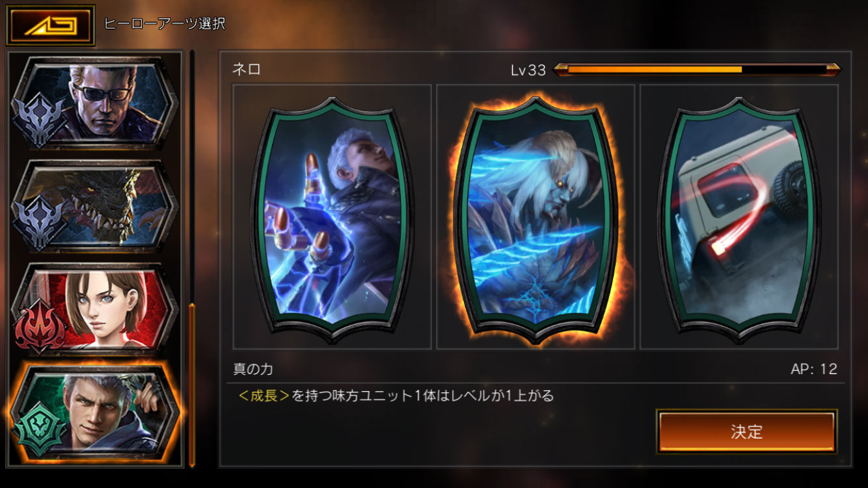Select the sunglasses man hero portrait
The height and width of the screenshot is (488, 868).
[x=95, y=103]
